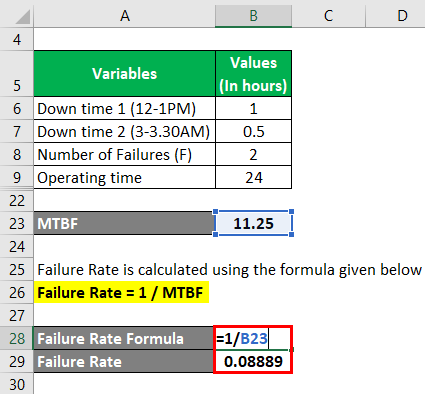Click the formula cell containing =1/B23
The height and width of the screenshot is (394, 425).
pos(253,338)
